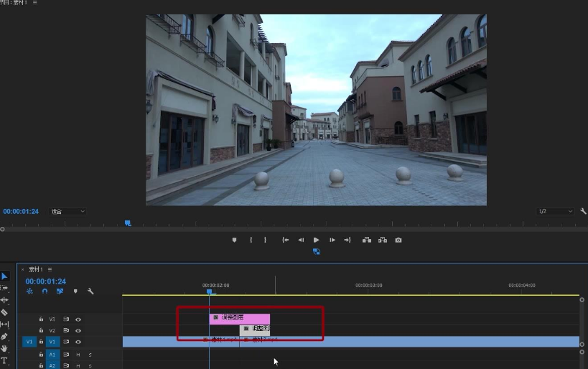The height and width of the screenshot is (369, 588).
Task: Step forward one frame
Action: (x=332, y=240)
